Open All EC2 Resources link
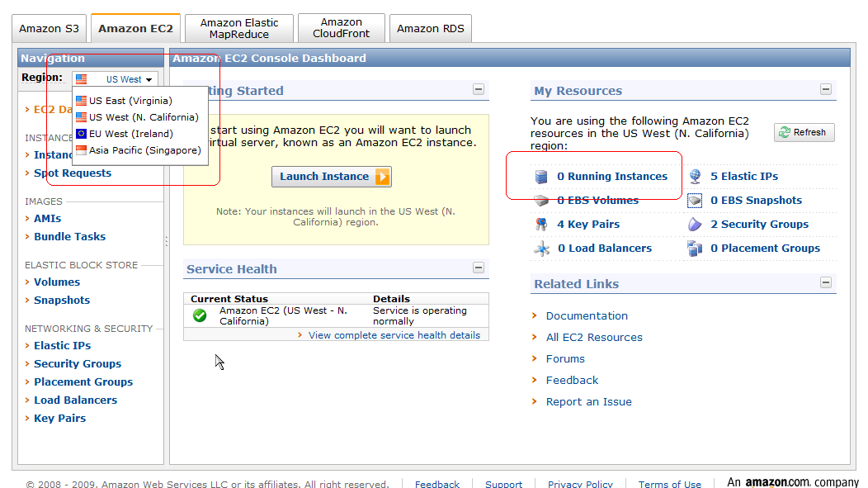The image size is (868, 488). pos(594,338)
